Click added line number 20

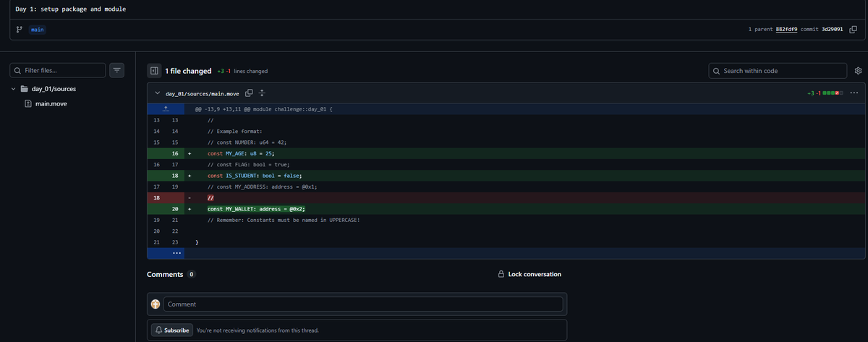(175, 209)
